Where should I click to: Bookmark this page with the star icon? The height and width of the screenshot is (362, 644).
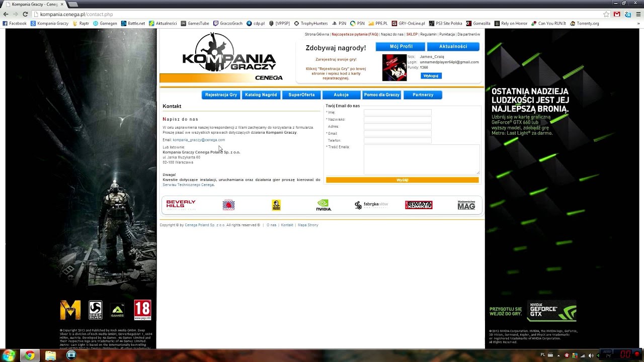pos(606,14)
